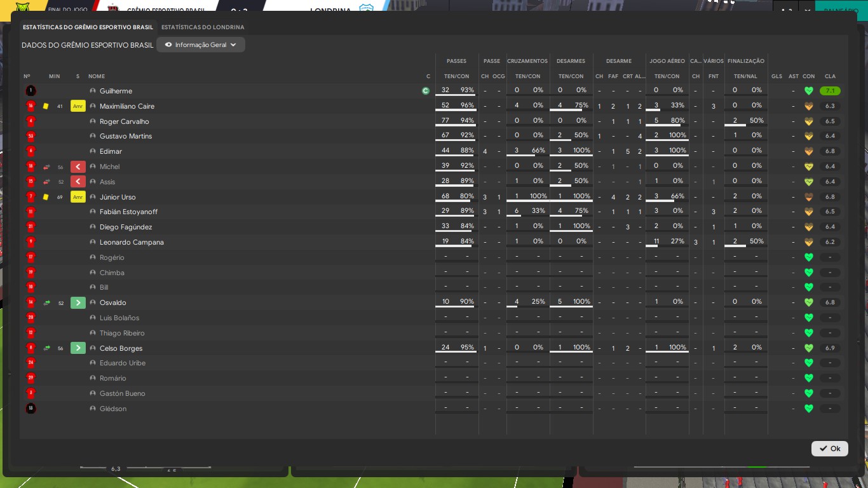868x488 pixels.
Task: Click Guilherme's shirt number icon
Action: tap(31, 91)
